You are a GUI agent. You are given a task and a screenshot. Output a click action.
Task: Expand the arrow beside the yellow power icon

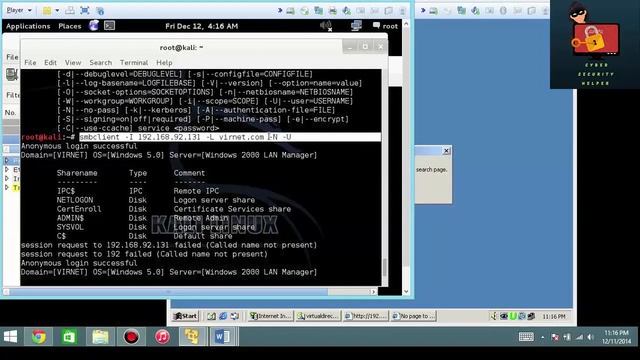(x=57, y=11)
